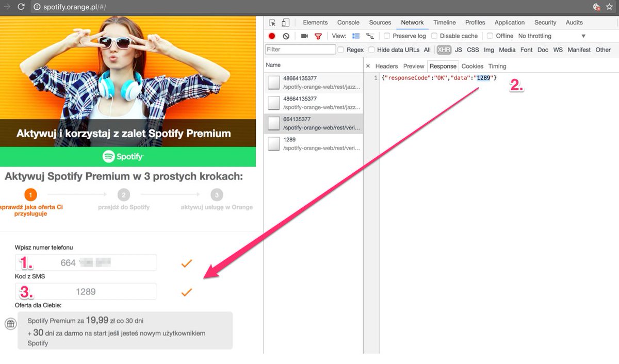Tick the Hide data URLs checkbox
Viewport: 619px width, 364px height.
tap(371, 50)
